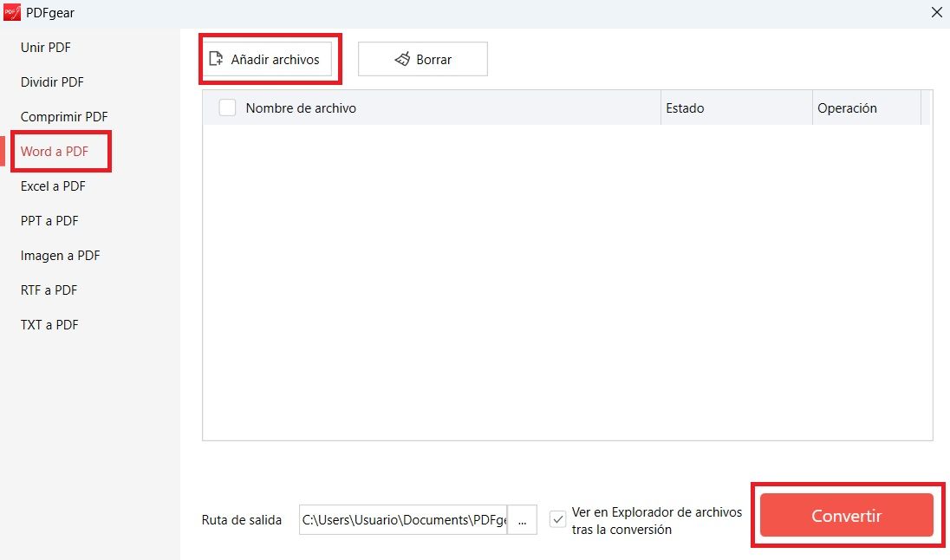The image size is (950, 560).
Task: Switch to Dividir PDF
Action: coord(51,82)
